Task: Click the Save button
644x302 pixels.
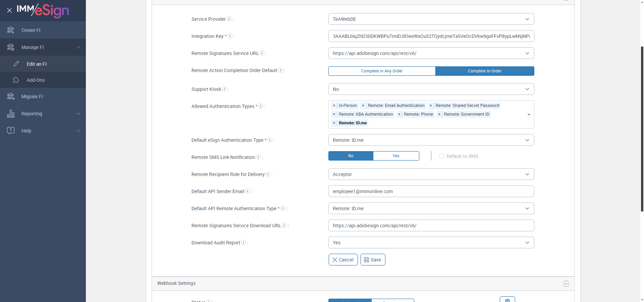Action: point(373,260)
